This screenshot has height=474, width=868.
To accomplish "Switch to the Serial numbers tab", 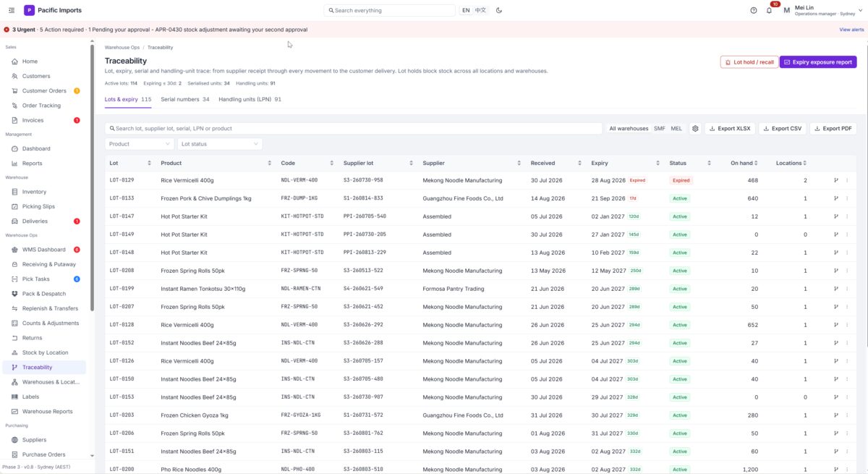I will (x=185, y=99).
